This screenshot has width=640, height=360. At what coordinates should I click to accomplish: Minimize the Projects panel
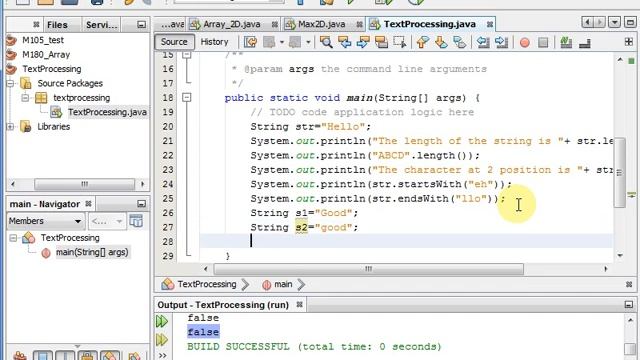141,25
